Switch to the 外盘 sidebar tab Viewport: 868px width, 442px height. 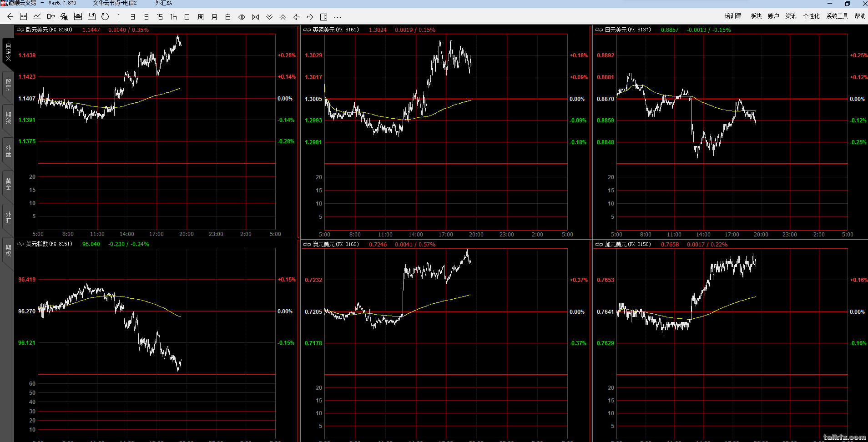pos(8,151)
